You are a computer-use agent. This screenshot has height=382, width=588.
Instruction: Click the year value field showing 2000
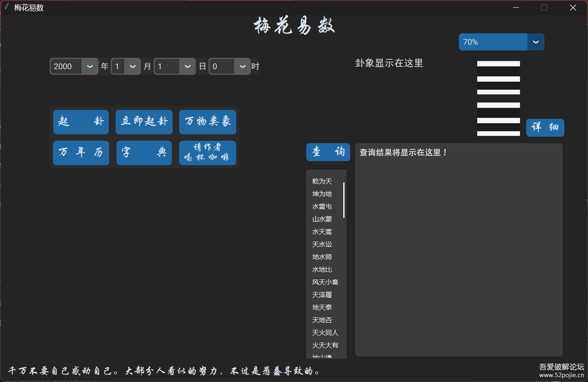click(66, 66)
